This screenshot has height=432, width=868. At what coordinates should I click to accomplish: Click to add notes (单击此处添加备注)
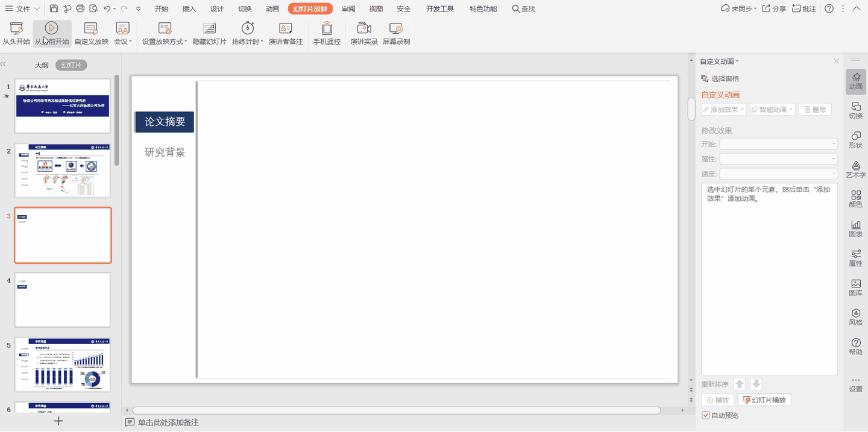(168, 422)
